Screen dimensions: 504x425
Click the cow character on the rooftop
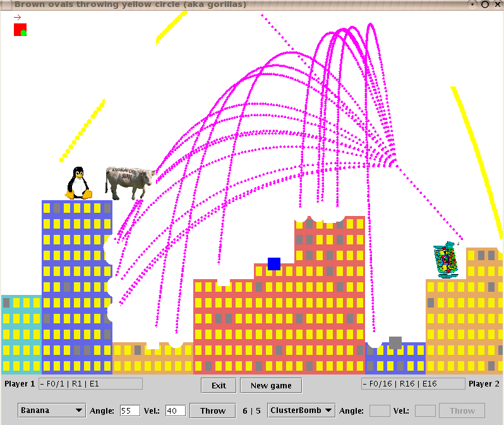131,182
